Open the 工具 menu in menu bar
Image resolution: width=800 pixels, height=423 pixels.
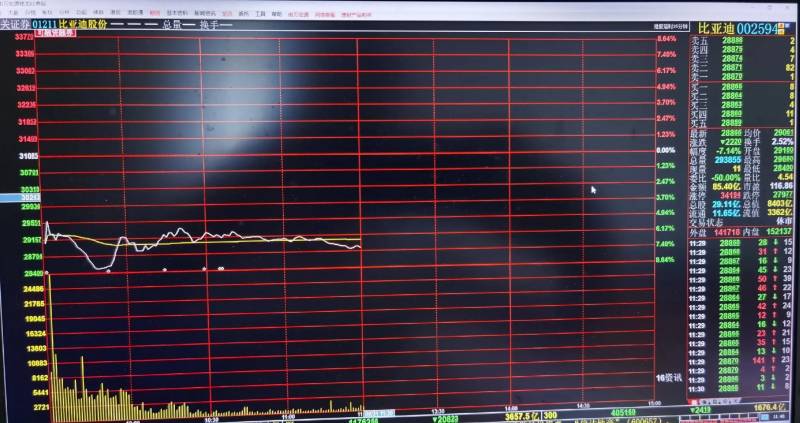coord(260,14)
